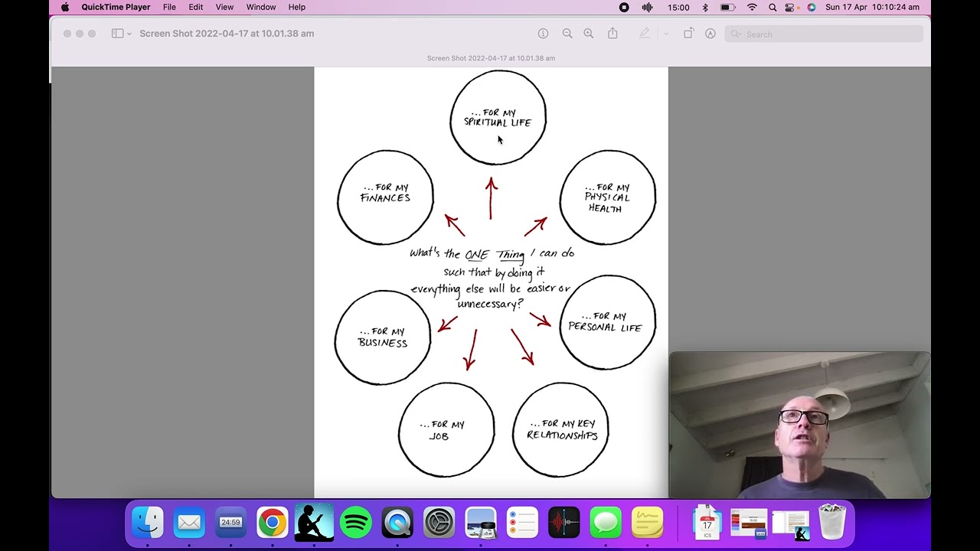Zoom out using the magnifier minus icon

[x=567, y=34]
